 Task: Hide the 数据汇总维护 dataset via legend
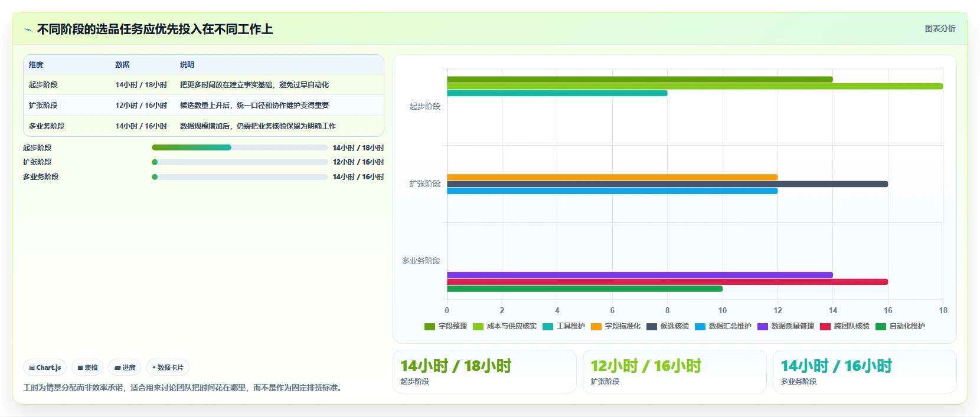723,326
